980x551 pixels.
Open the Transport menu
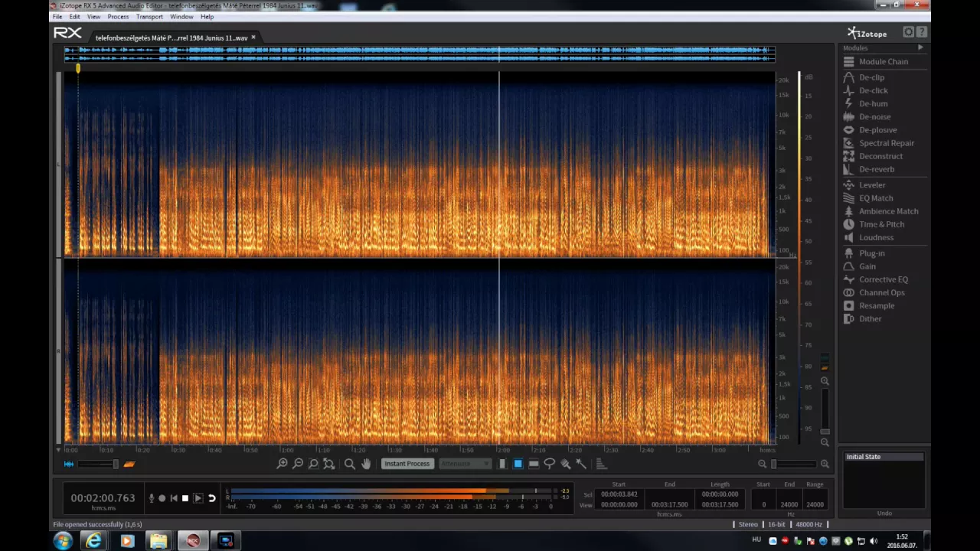149,17
